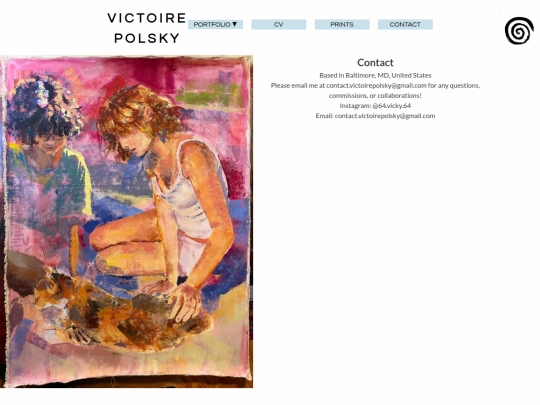
Task: Click the commissions or collaborations text line
Action: (x=375, y=95)
